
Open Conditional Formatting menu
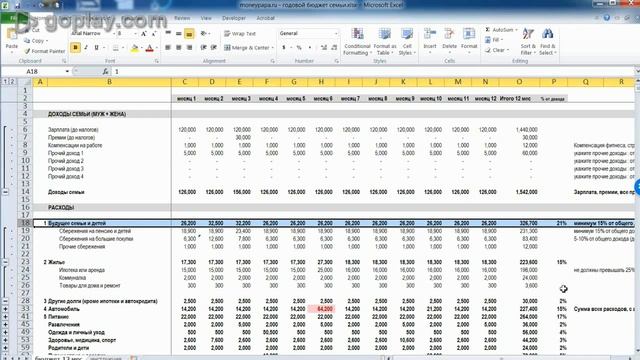click(357, 42)
